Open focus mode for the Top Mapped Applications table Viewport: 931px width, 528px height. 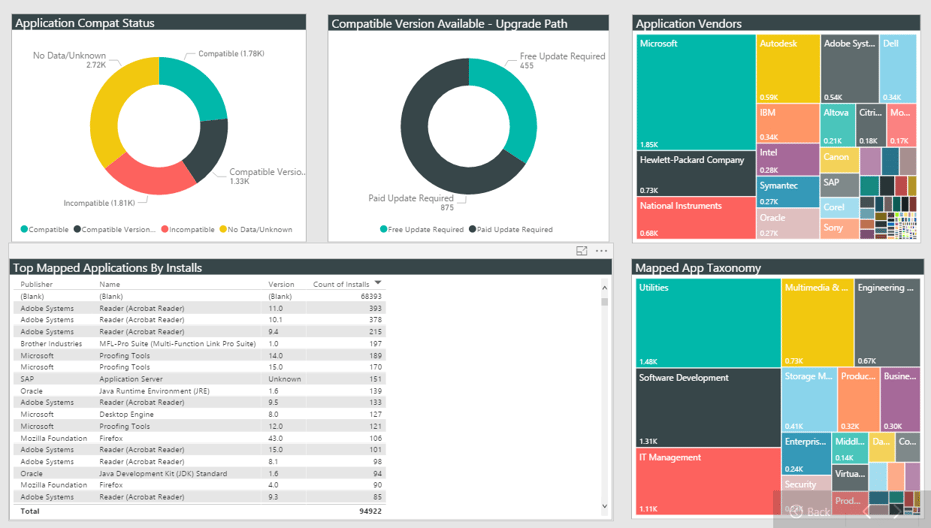(581, 251)
